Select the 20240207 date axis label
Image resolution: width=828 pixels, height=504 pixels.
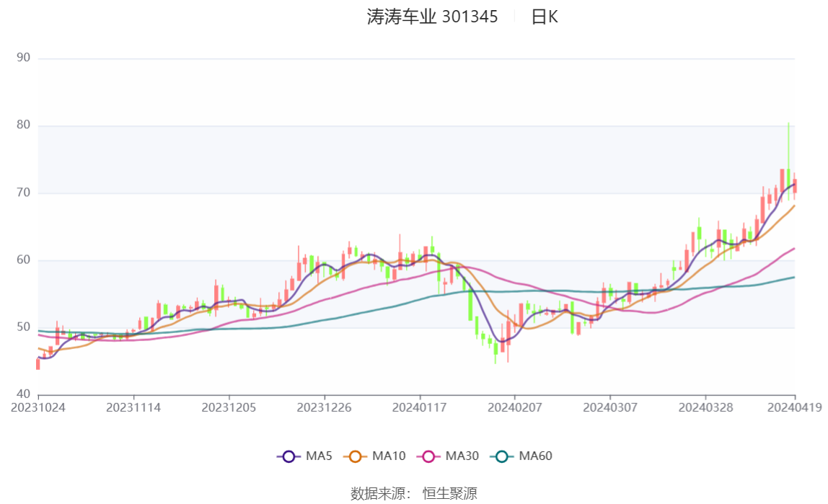tap(515, 408)
